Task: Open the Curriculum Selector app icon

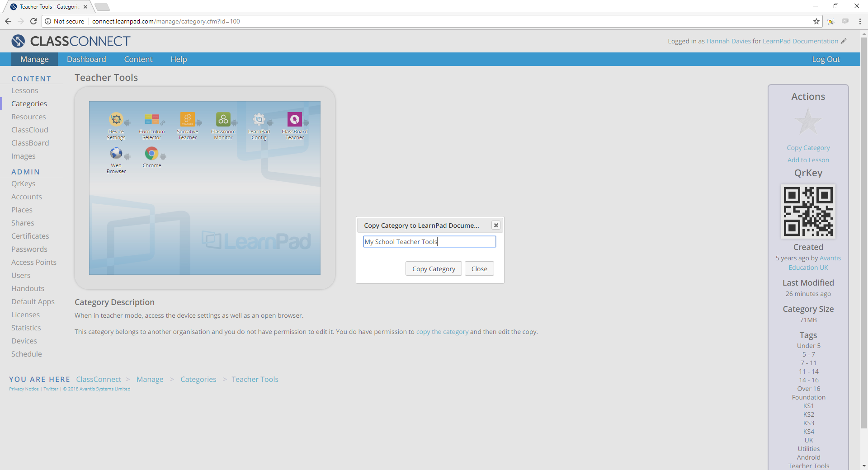Action: [152, 119]
